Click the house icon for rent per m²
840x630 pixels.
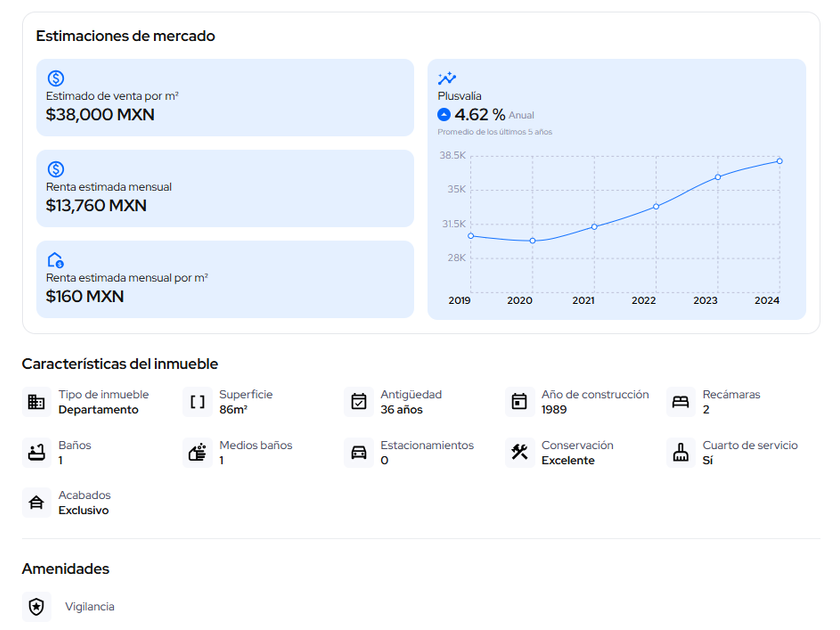[x=56, y=260]
